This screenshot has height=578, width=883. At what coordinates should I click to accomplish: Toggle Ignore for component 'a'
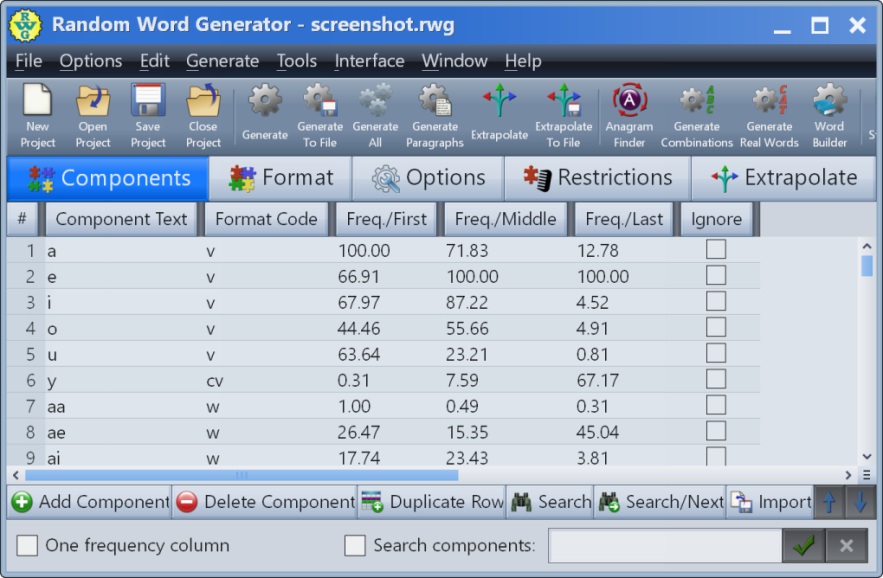click(x=715, y=250)
